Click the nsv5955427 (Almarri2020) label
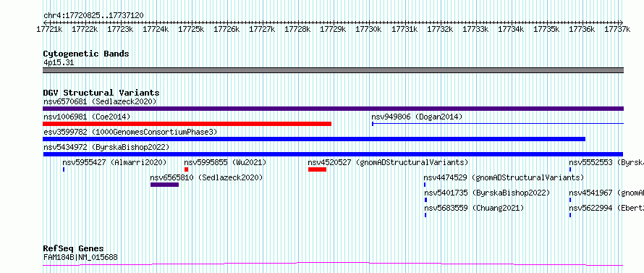This screenshot has width=644, height=273. (114, 162)
